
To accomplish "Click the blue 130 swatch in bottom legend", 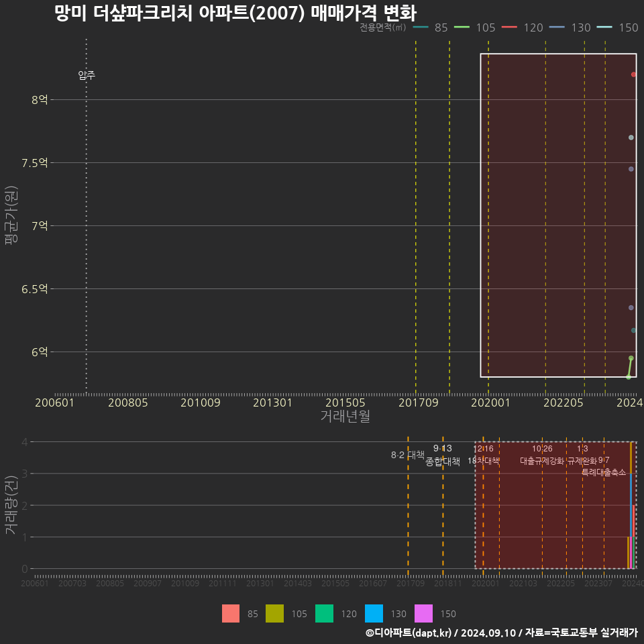I will [x=374, y=614].
